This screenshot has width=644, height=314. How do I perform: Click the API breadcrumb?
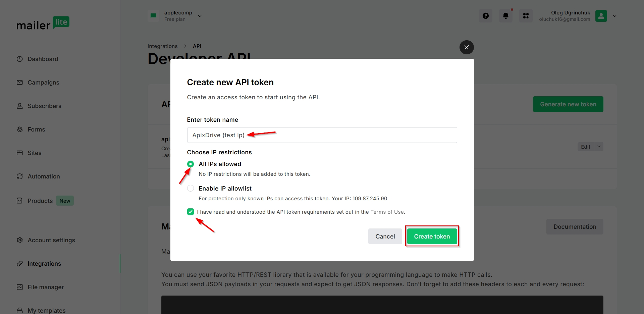(197, 46)
